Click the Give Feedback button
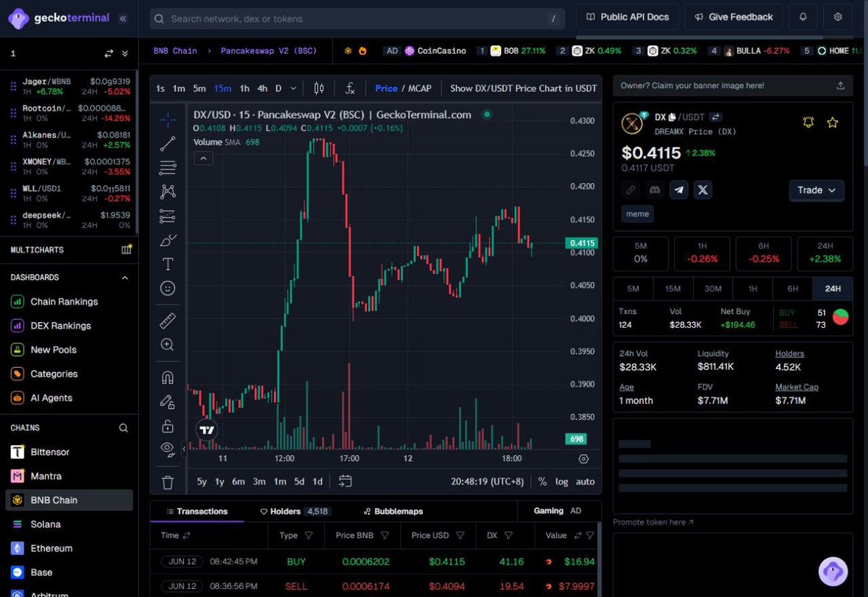Viewport: 868px width, 597px height. (x=733, y=17)
